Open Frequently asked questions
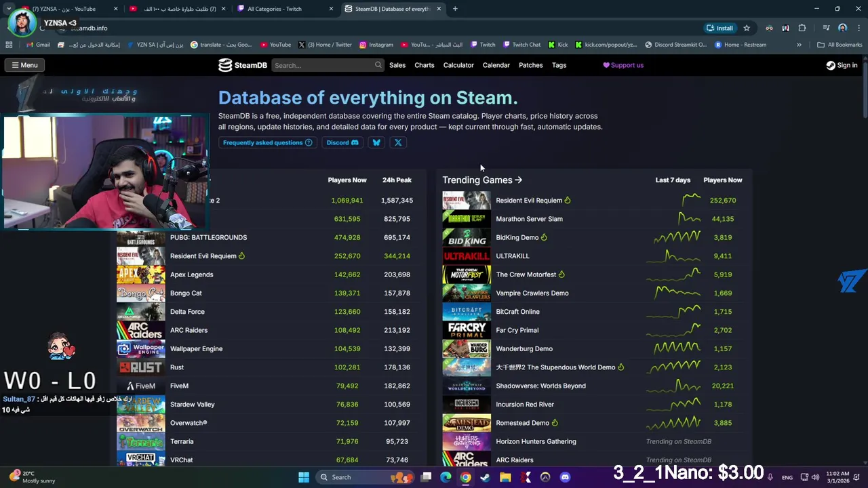Image resolution: width=868 pixels, height=488 pixels. [x=267, y=142]
